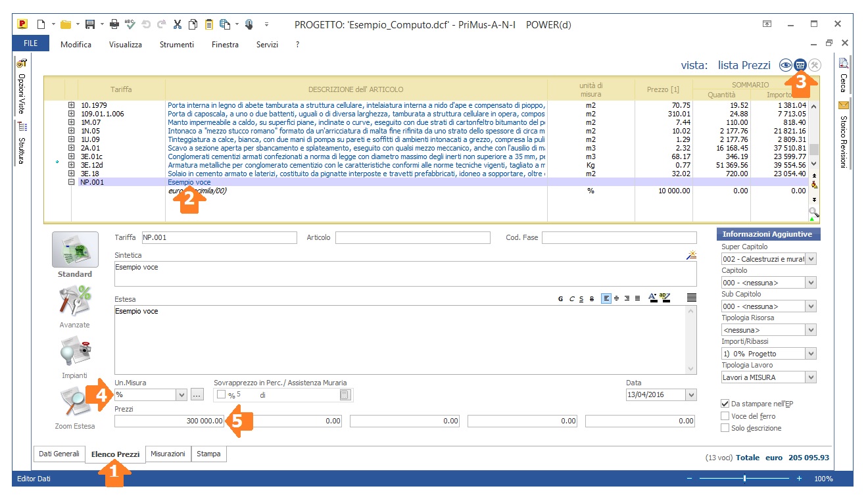The height and width of the screenshot is (501, 868).
Task: Click the globe export toolbar icon
Action: [225, 24]
